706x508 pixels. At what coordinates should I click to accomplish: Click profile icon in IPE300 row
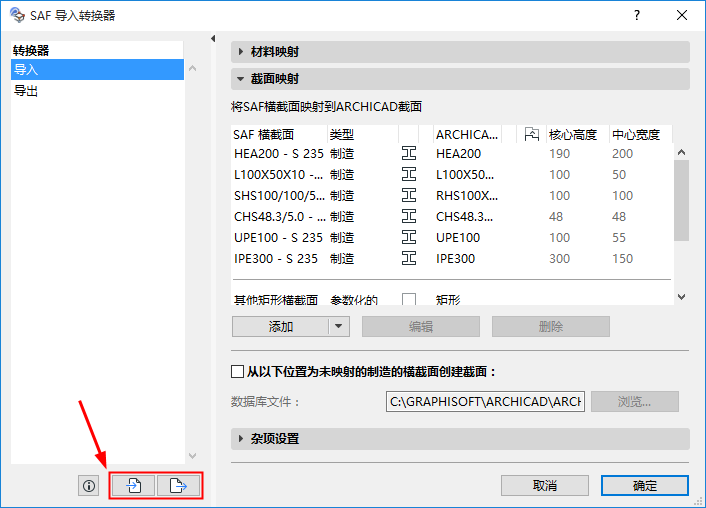pyautogui.click(x=409, y=259)
